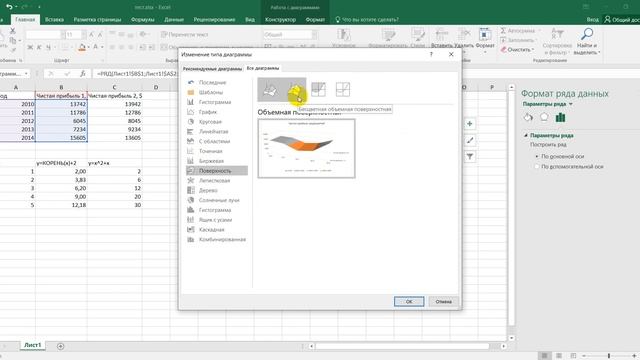Screen dimensions: 640x360
Task: Close the chart type dialog
Action: (451, 54)
